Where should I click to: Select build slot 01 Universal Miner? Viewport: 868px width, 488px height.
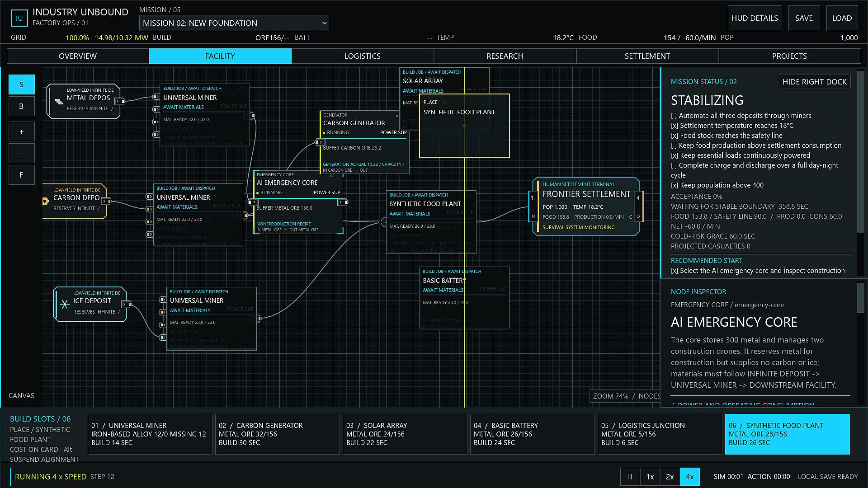tap(150, 434)
